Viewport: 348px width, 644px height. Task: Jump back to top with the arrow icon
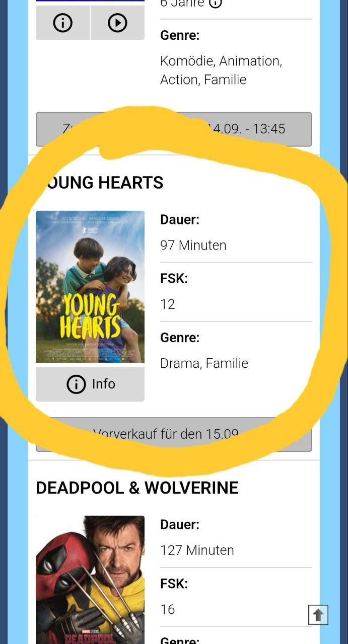318,615
